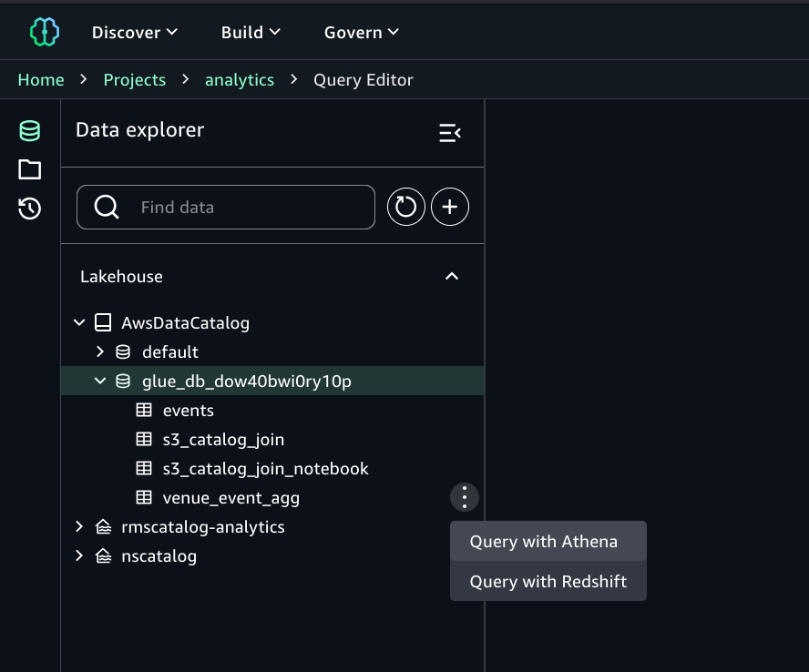809x672 pixels.
Task: Expand the default database
Action: click(100, 351)
